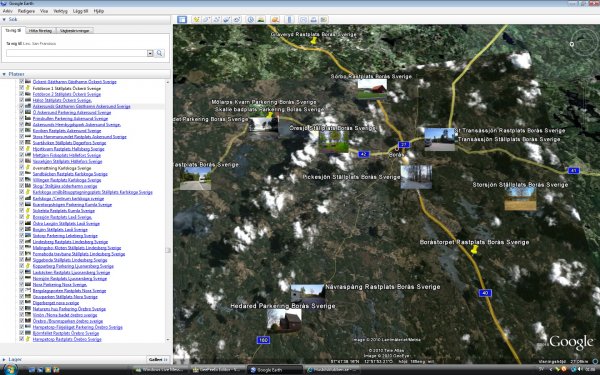Click the road 180 shield marker

[263, 340]
